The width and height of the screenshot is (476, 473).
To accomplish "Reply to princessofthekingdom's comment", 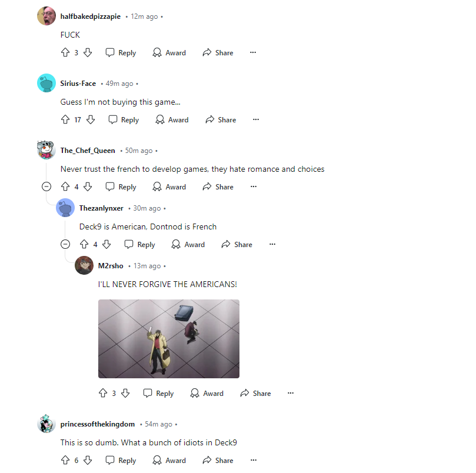I will coord(121,460).
